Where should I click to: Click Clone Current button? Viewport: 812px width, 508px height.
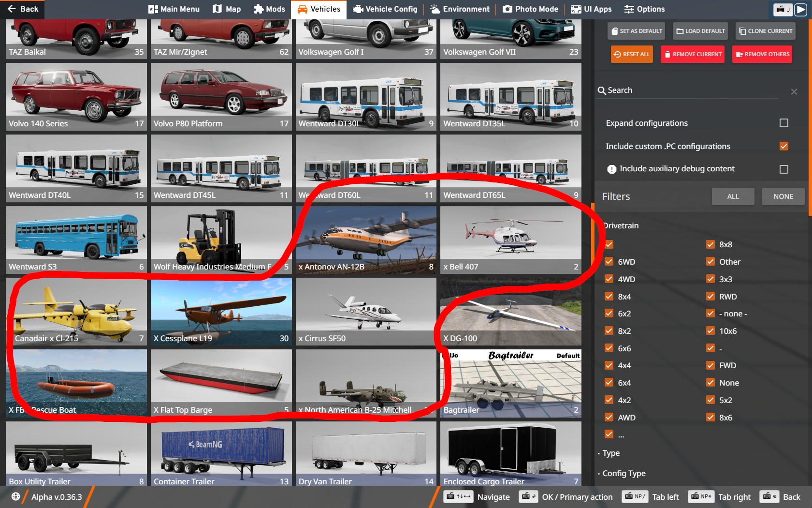766,31
